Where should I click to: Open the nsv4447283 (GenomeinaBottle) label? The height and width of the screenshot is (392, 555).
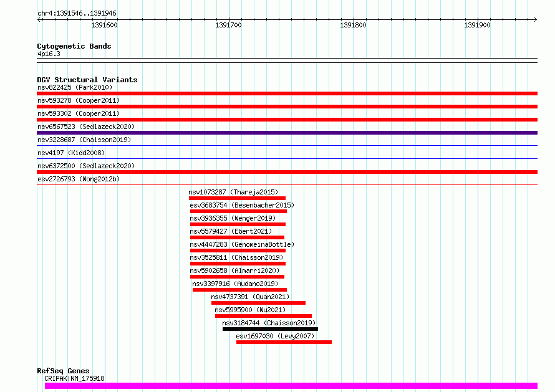point(242,244)
